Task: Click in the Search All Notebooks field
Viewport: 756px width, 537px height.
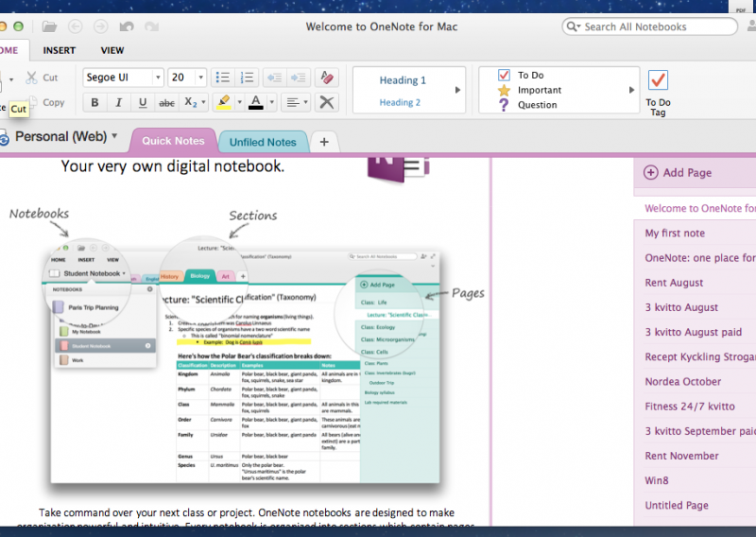Action: (x=649, y=26)
